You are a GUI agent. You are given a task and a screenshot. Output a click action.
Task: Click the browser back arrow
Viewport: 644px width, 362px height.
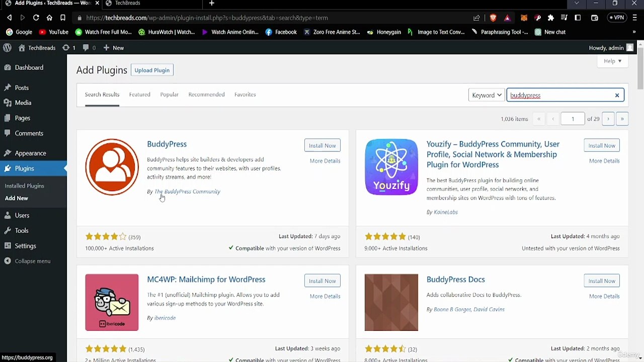click(x=9, y=18)
